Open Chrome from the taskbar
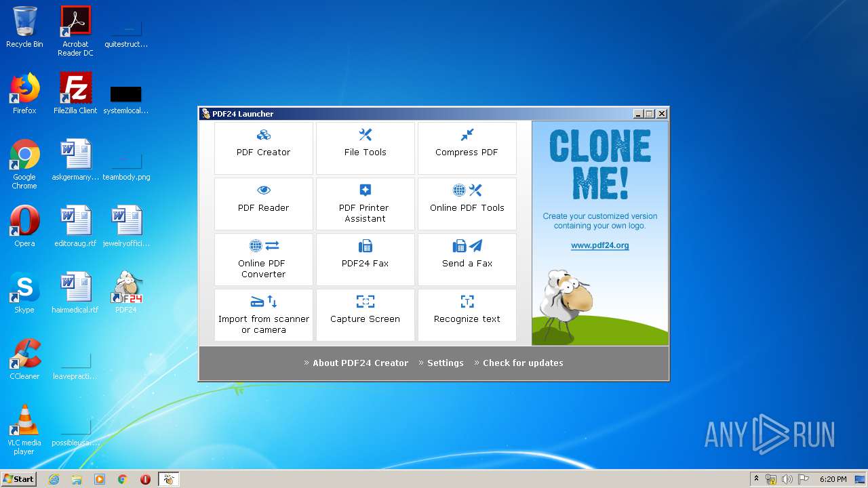 (123, 479)
